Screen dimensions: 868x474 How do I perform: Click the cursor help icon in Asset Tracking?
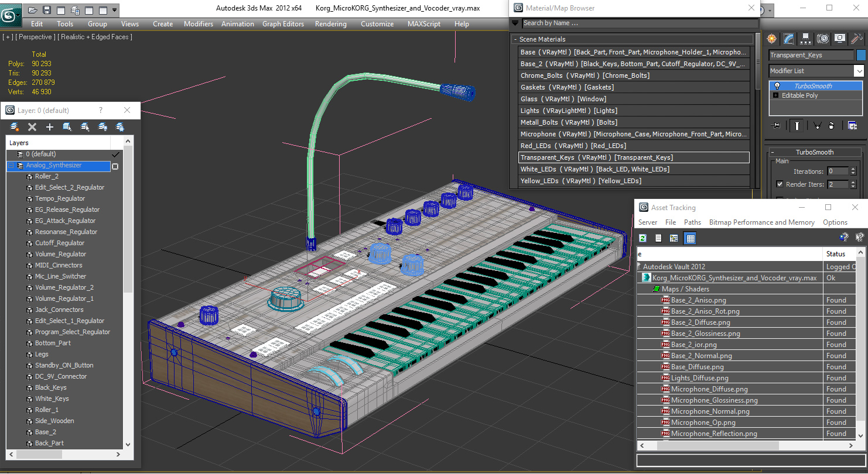coord(859,238)
